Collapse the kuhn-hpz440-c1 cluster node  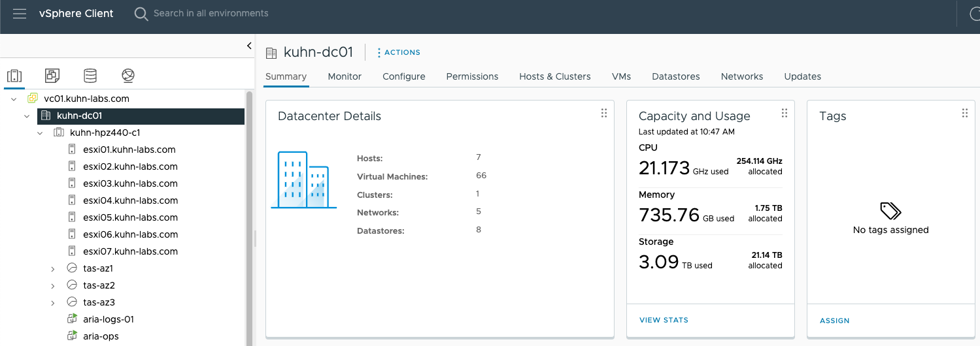pos(40,133)
